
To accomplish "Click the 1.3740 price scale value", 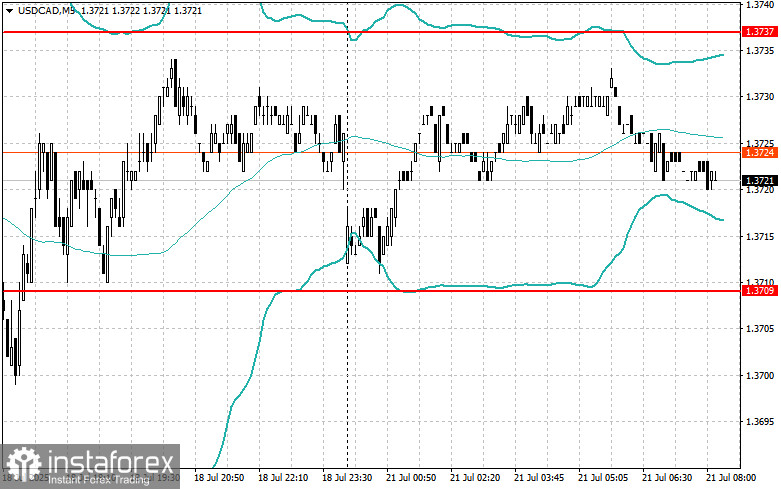I will click(x=759, y=4).
